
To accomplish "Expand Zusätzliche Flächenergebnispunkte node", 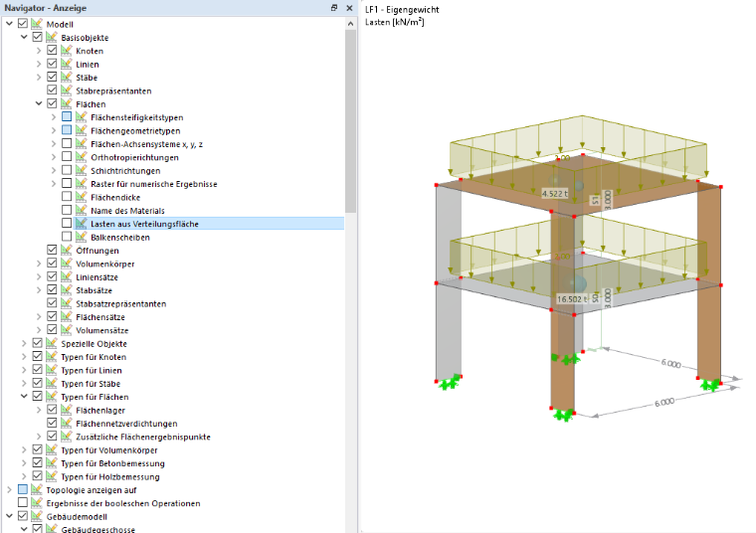I will (39, 437).
